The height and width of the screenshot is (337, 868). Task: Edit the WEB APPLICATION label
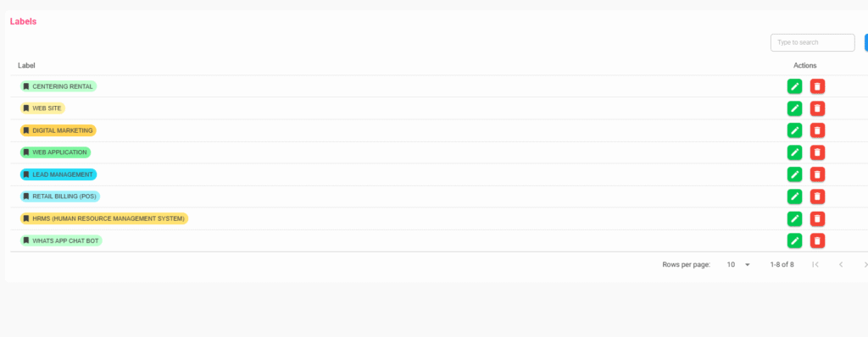click(x=794, y=152)
